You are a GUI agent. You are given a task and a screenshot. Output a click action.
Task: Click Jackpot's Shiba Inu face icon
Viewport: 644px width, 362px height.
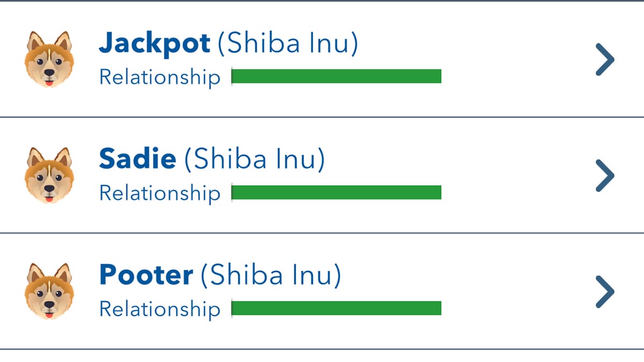pos(49,59)
